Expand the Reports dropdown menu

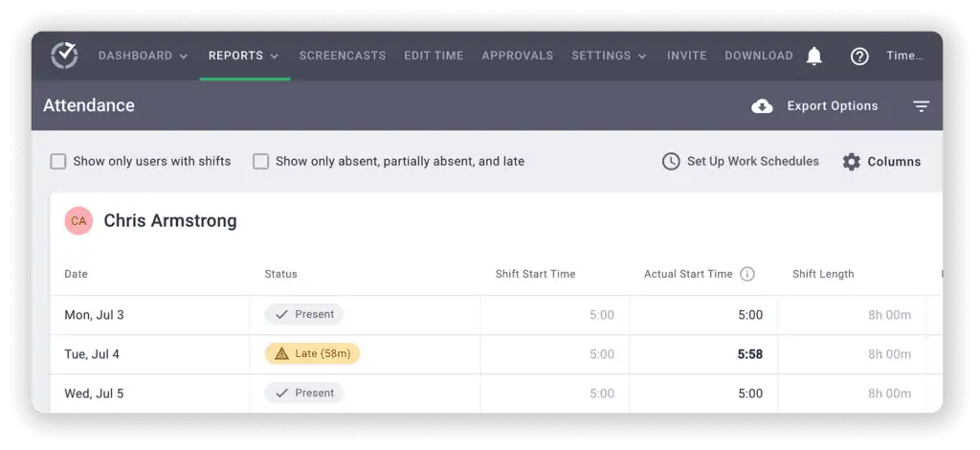244,56
